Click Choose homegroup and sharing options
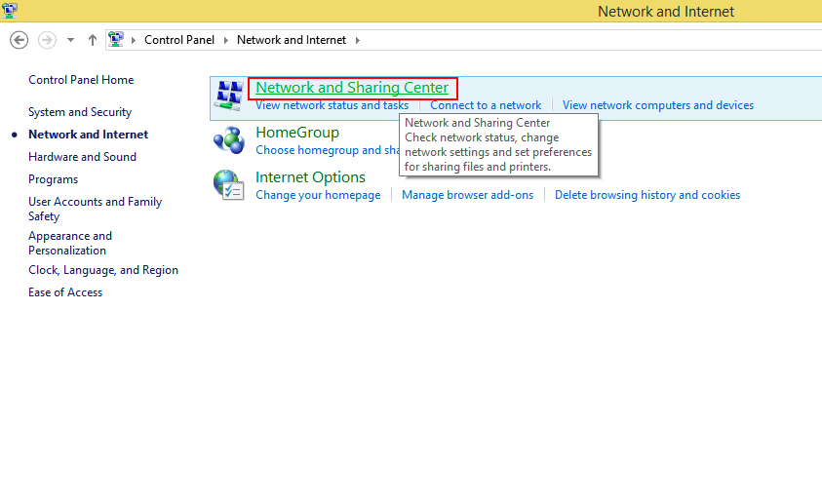 [328, 150]
